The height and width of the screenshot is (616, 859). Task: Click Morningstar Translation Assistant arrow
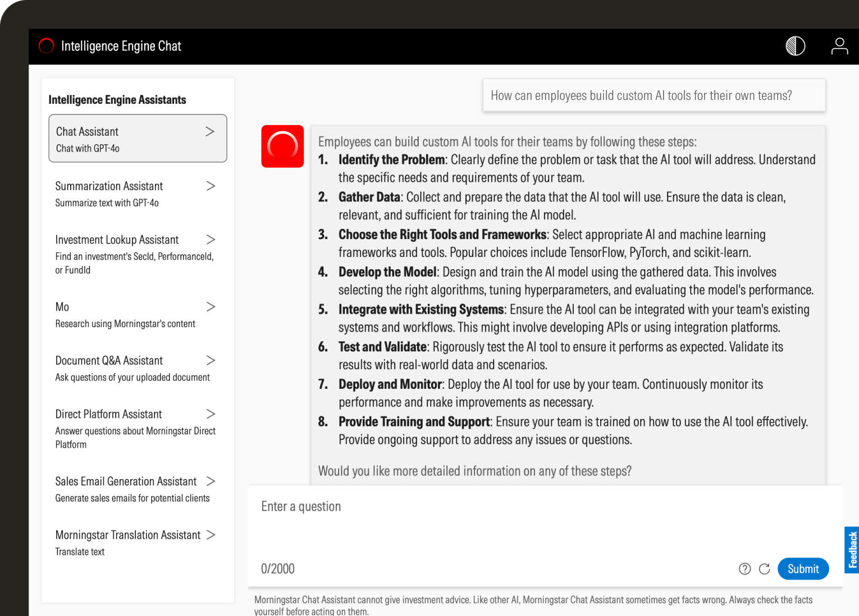(211, 535)
